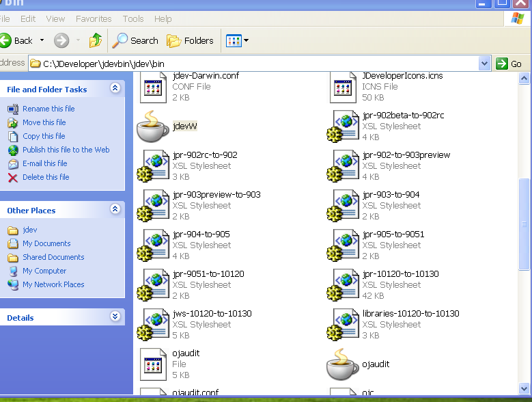Select jpr-9051-to-10120 stylesheet icon
Viewport: 532px width, 402px height.
point(153,285)
